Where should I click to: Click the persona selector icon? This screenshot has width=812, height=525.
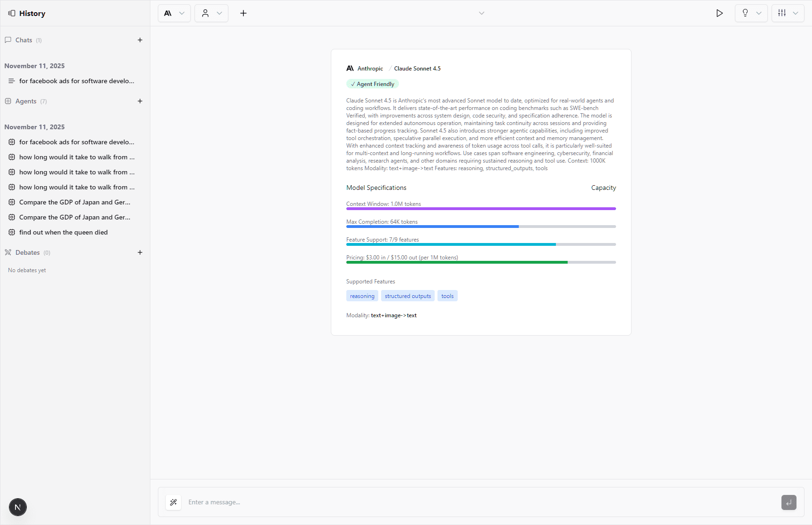point(205,13)
